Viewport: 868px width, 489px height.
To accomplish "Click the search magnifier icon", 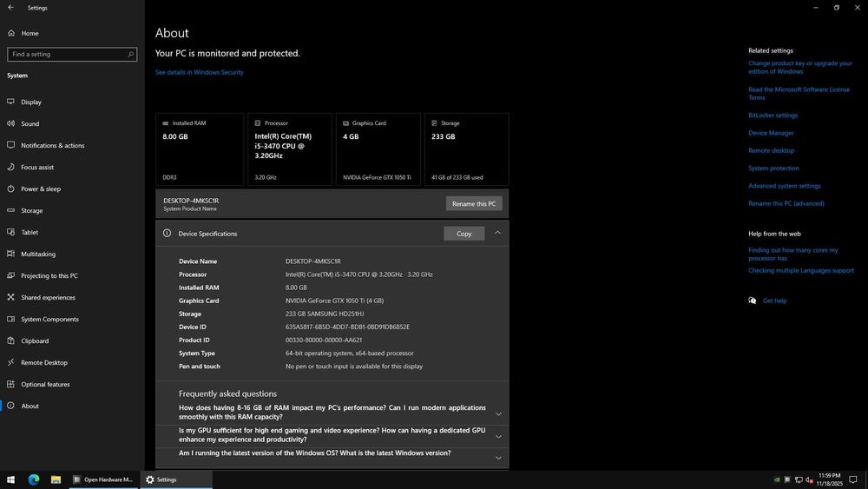I will click(131, 54).
